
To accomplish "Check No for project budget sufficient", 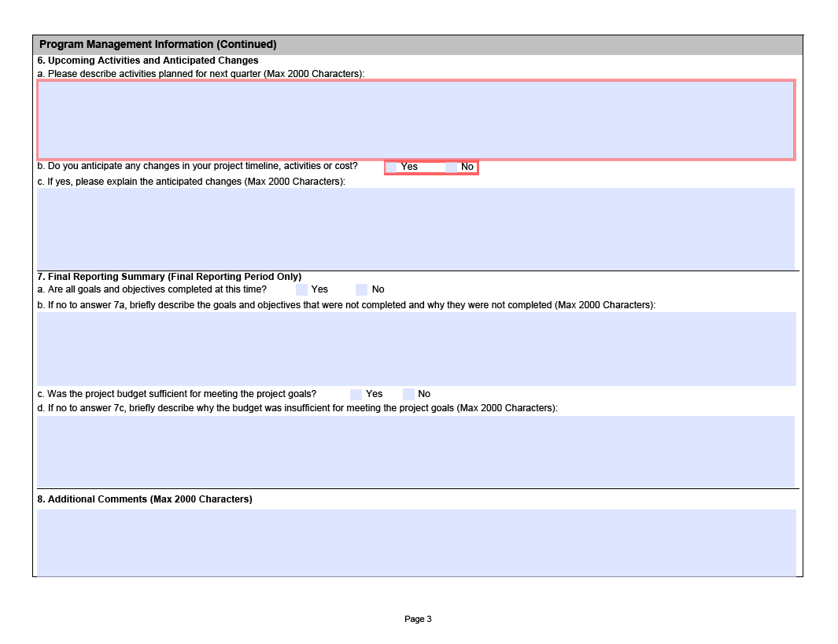I will [x=408, y=394].
